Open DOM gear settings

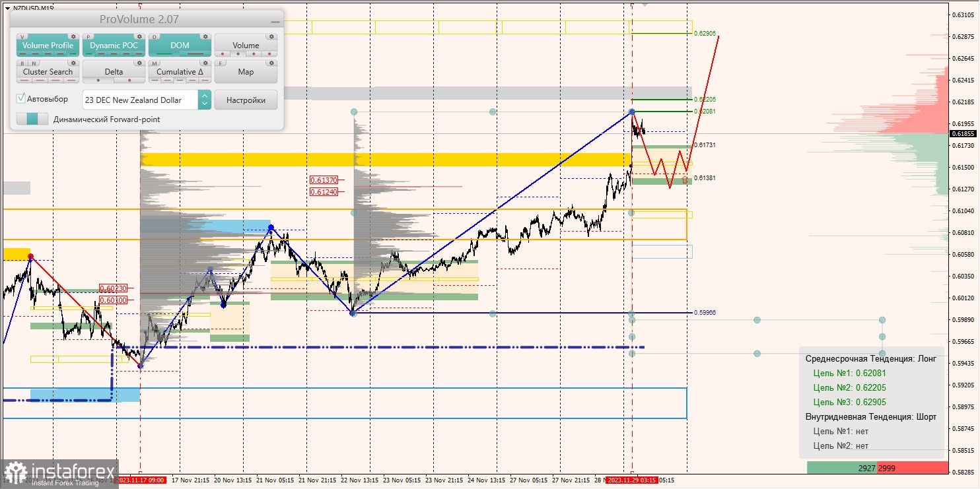(x=205, y=37)
